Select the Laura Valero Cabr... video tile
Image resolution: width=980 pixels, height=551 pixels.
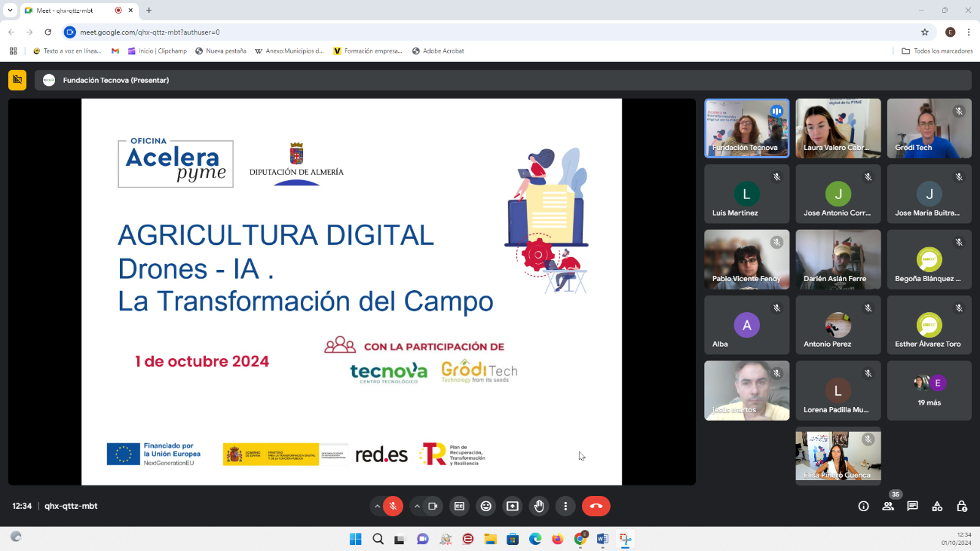pos(838,128)
